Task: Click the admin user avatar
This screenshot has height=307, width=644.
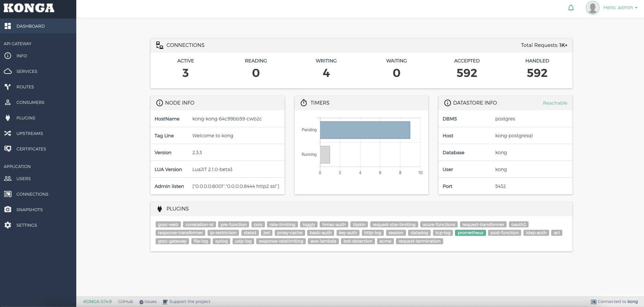Action: coord(592,7)
